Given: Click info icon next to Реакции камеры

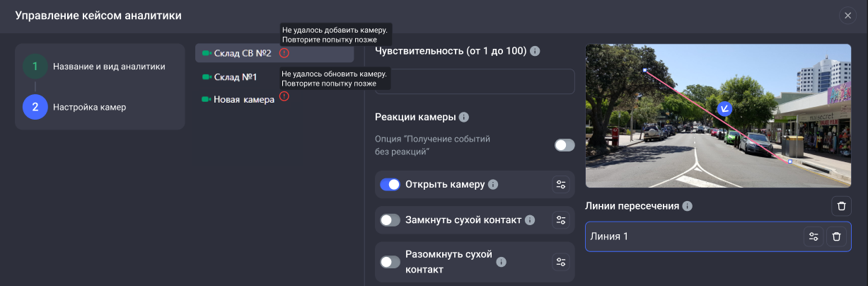Looking at the screenshot, I should coord(464,117).
